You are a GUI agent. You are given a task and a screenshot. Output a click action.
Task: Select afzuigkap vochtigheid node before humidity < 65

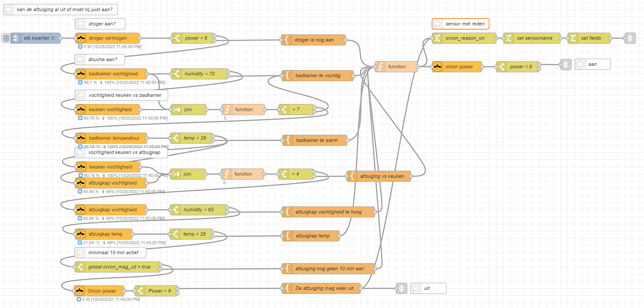pyautogui.click(x=111, y=210)
